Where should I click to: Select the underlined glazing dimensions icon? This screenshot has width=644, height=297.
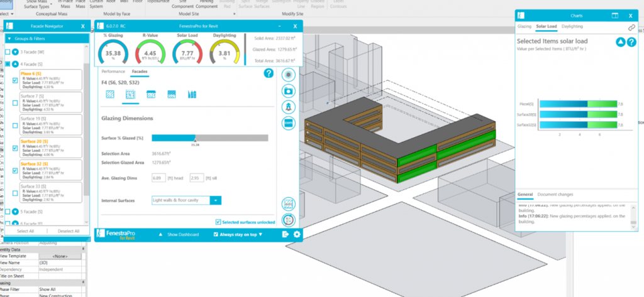click(130, 94)
